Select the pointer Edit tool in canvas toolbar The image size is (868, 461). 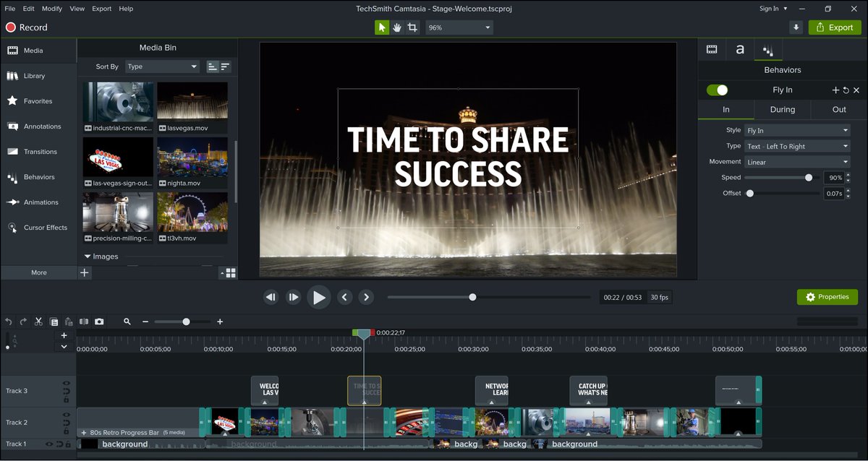click(x=382, y=27)
